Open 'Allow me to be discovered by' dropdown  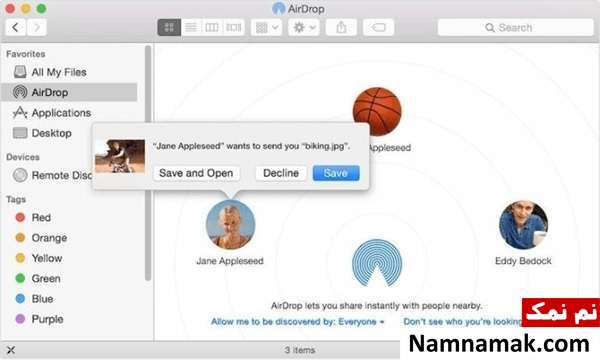coord(298,322)
